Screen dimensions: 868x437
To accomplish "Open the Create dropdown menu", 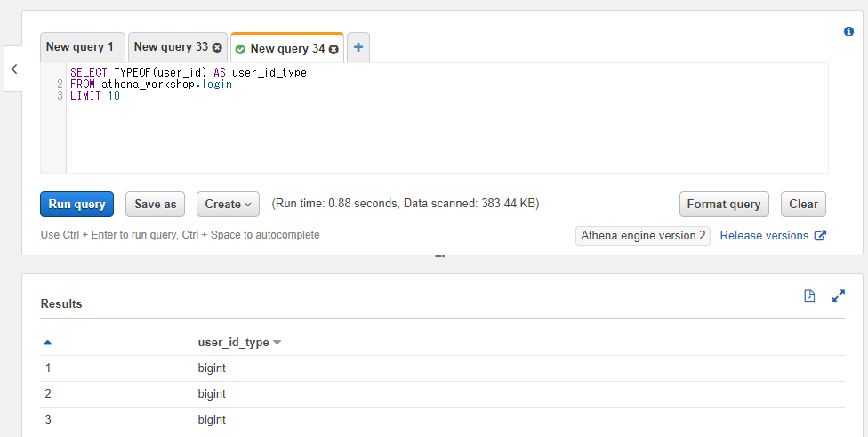I will [x=228, y=205].
